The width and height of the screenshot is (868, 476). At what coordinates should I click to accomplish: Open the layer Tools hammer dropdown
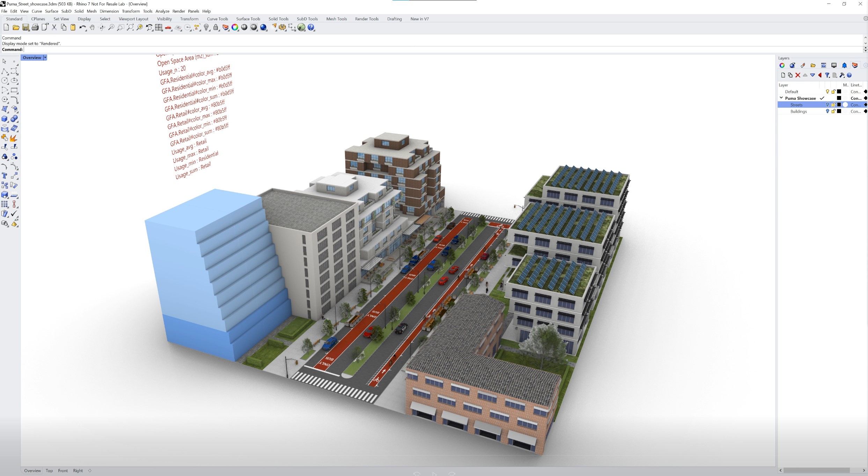click(842, 75)
